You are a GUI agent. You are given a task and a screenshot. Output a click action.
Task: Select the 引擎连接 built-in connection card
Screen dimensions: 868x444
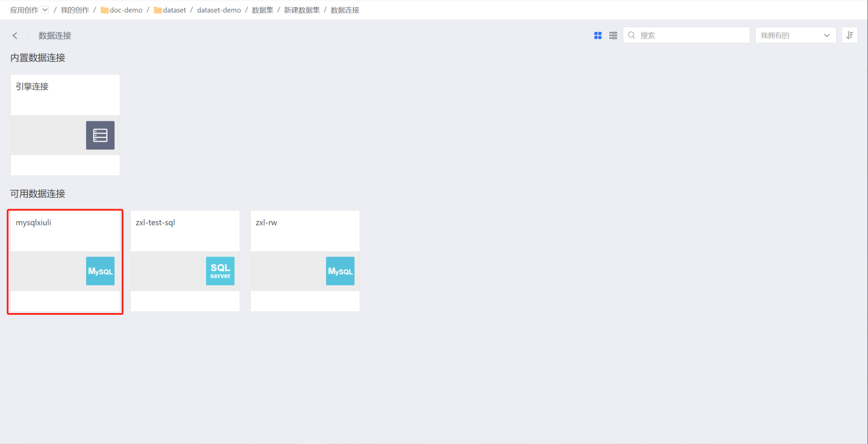(65, 125)
